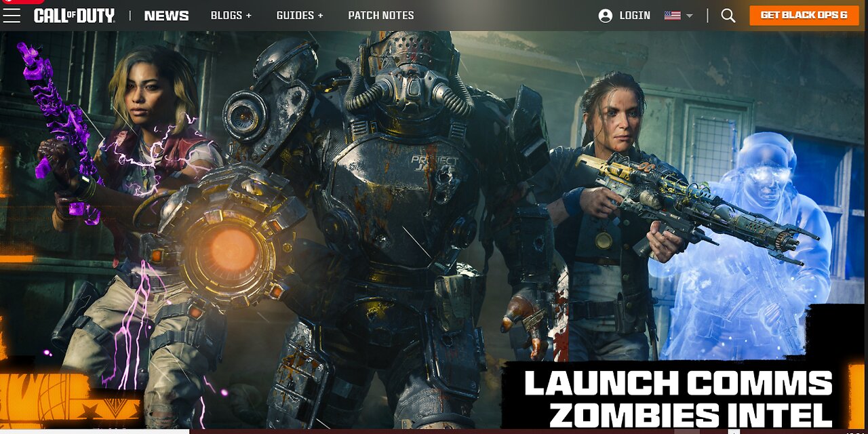
Task: Click the US flag region icon
Action: click(673, 16)
